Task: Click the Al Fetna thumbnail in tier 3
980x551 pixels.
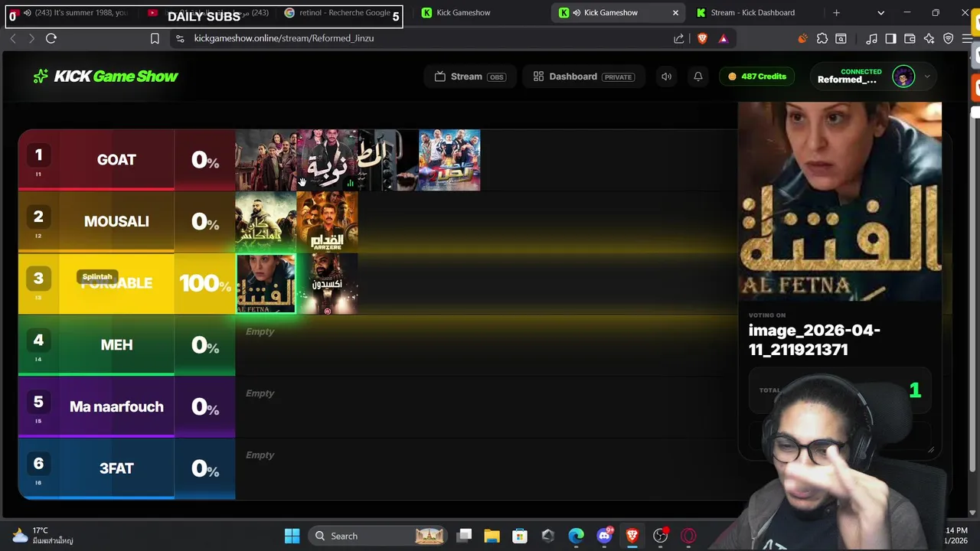Action: point(266,283)
